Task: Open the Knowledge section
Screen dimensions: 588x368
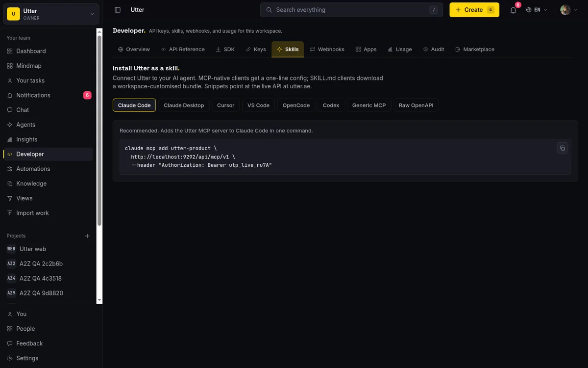Action: (x=48, y=184)
